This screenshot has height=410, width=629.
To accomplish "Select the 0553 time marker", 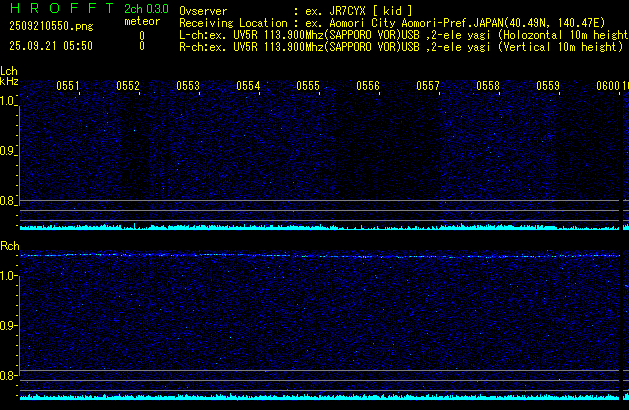I will tap(188, 87).
